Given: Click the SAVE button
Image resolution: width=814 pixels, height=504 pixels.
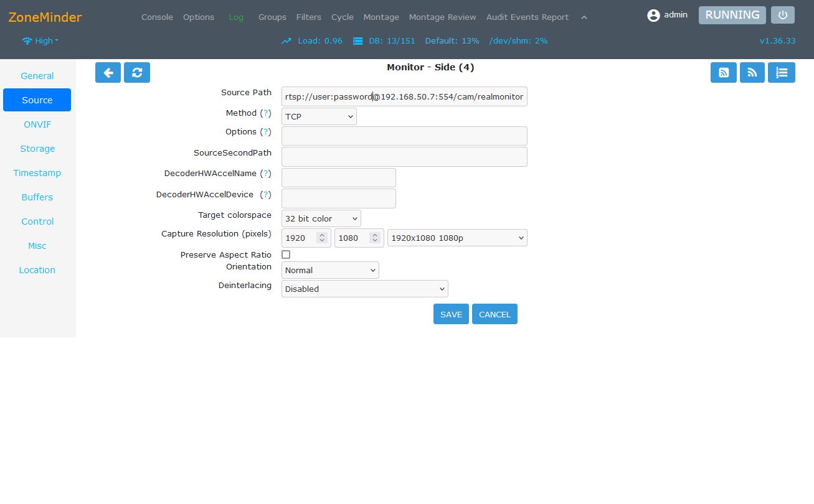Looking at the screenshot, I should 451,314.
